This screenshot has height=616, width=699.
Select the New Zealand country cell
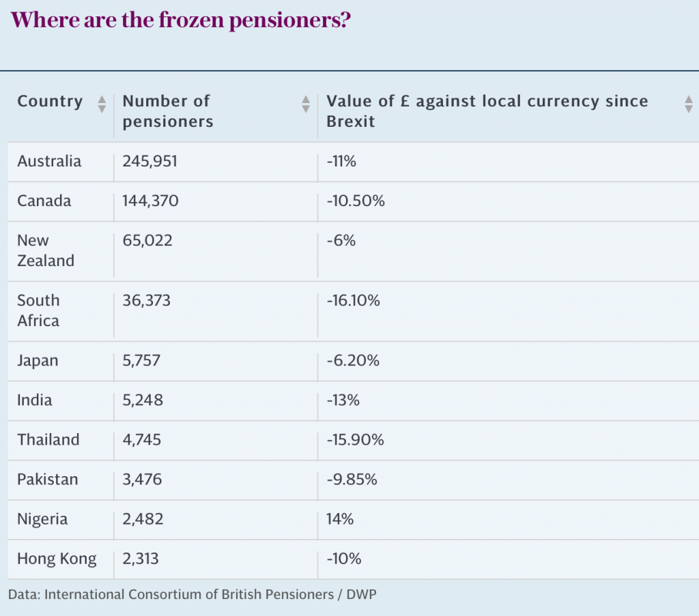click(45, 250)
